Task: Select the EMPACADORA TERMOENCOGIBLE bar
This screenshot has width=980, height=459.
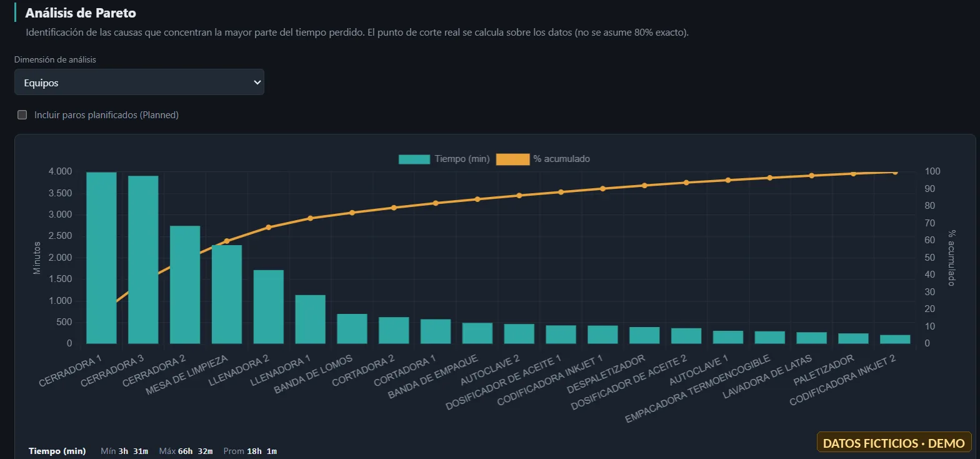Action: click(770, 337)
